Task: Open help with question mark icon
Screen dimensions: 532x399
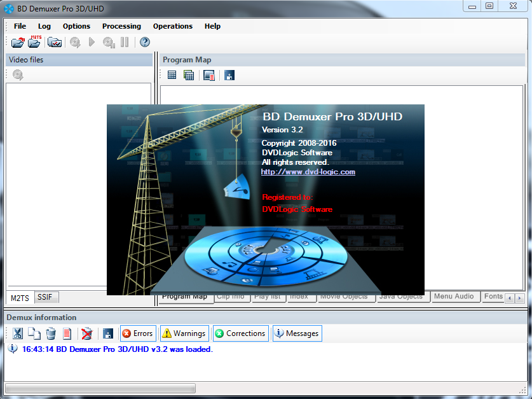Action: click(145, 42)
